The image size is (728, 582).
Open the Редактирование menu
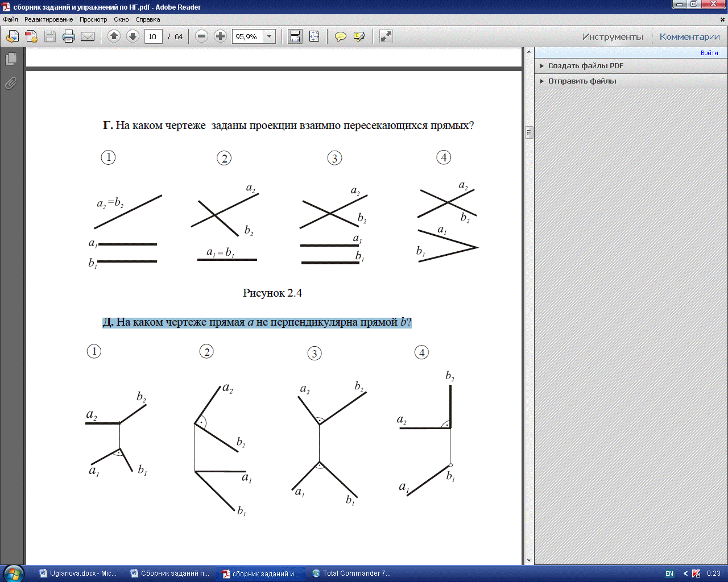point(49,19)
